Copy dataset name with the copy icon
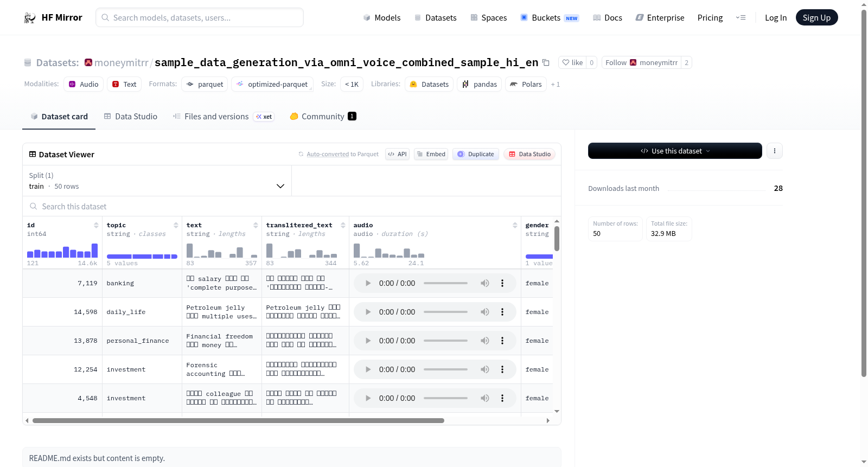 tap(546, 63)
